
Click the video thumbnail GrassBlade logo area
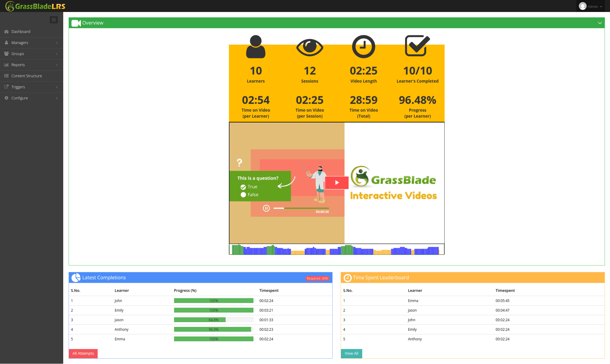(x=394, y=183)
